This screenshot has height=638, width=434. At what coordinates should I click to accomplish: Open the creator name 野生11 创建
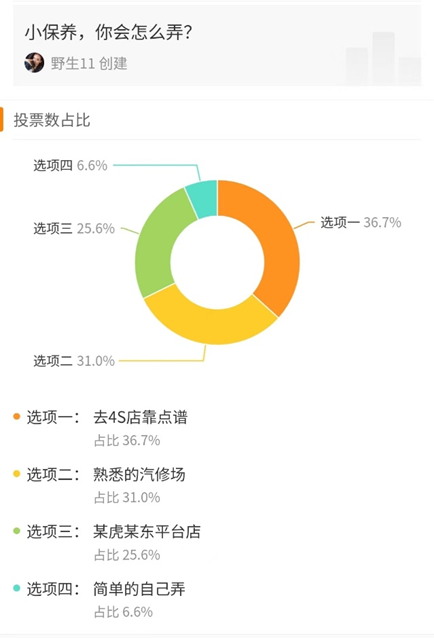89,63
